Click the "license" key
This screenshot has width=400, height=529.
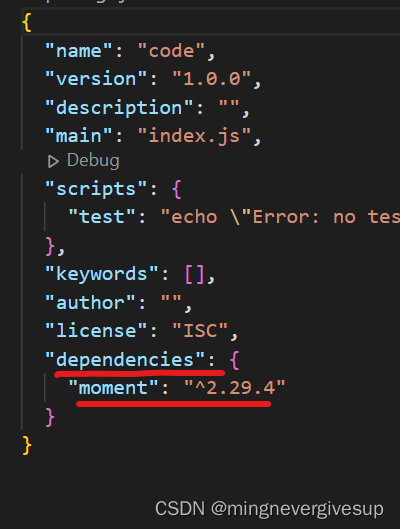coord(96,330)
